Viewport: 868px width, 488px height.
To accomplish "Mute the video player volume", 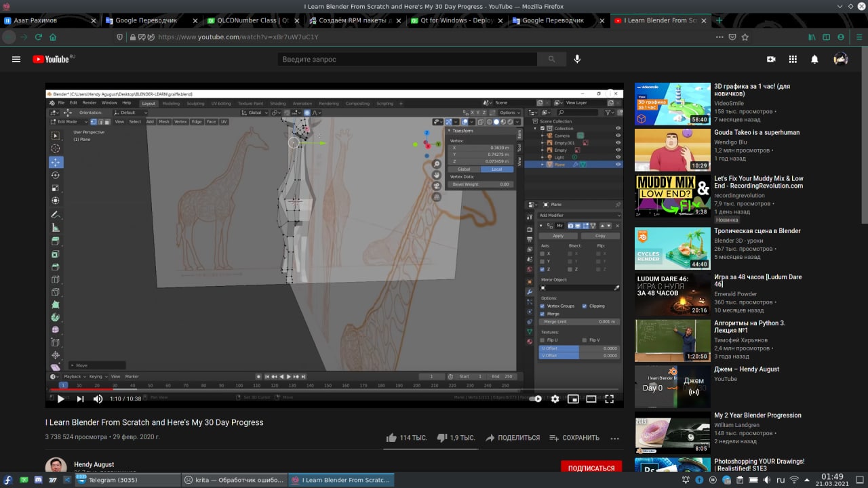I will tap(98, 399).
